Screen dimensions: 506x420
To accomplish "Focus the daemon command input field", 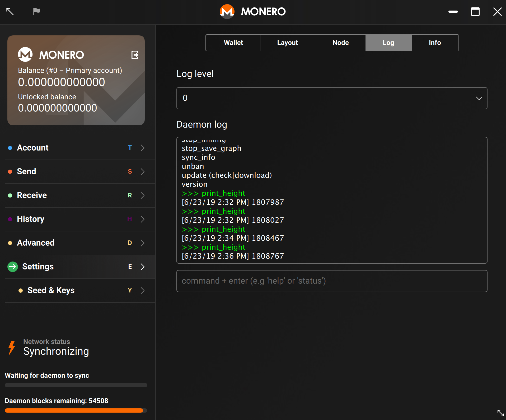I will coord(332,281).
